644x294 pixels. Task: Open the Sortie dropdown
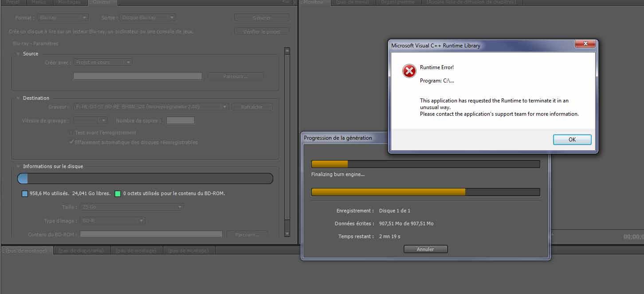pyautogui.click(x=147, y=18)
